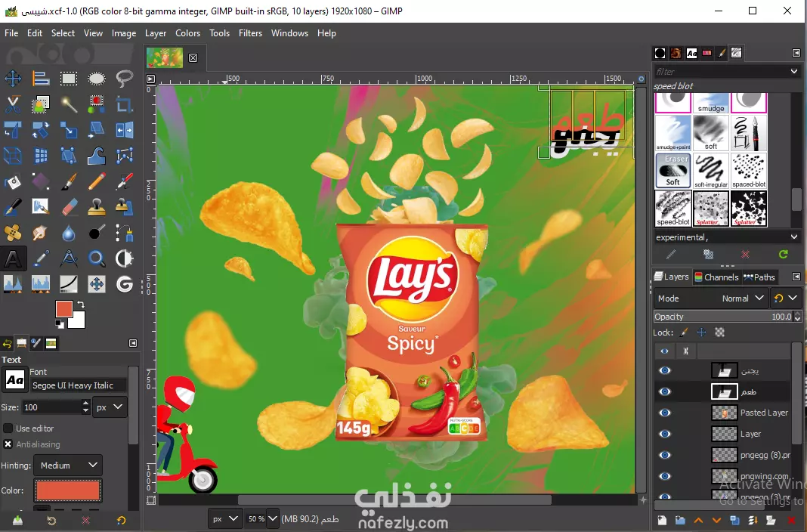Open the Curves tool
Image resolution: width=807 pixels, height=532 pixels.
[x=69, y=284]
